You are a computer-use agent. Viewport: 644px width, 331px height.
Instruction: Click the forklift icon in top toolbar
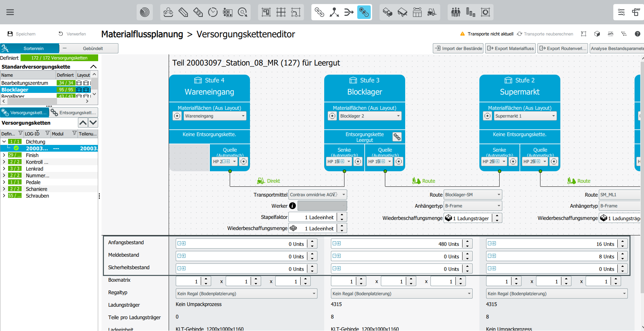[432, 12]
